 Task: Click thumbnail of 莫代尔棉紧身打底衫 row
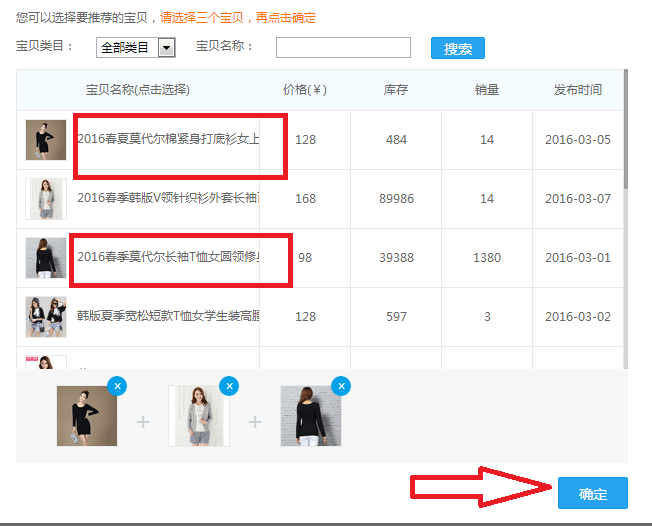tap(46, 140)
